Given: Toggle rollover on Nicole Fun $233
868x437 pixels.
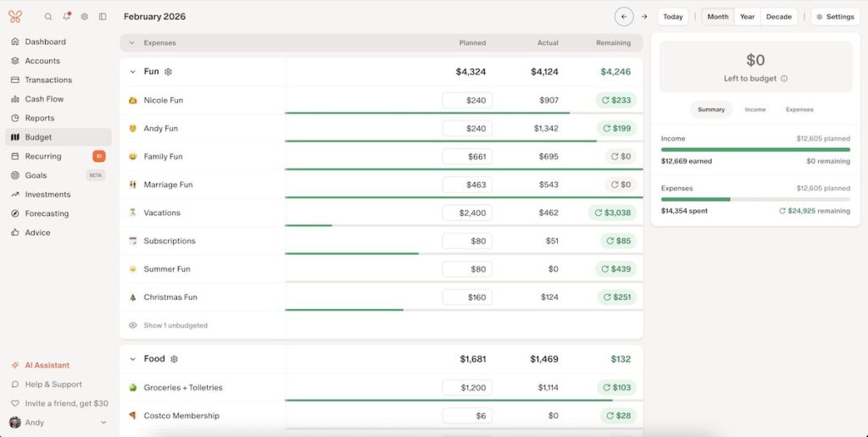Looking at the screenshot, I should pos(616,100).
